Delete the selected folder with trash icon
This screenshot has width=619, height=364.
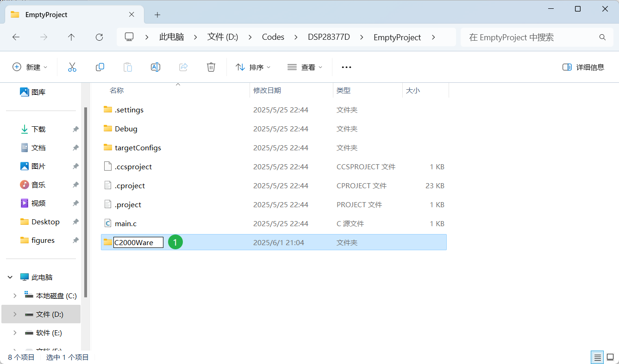click(211, 67)
